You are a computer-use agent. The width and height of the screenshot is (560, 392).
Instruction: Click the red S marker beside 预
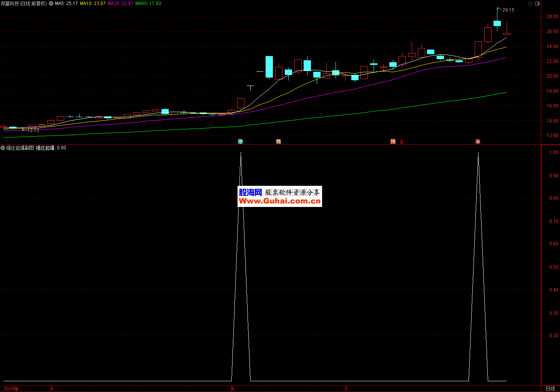[402, 142]
